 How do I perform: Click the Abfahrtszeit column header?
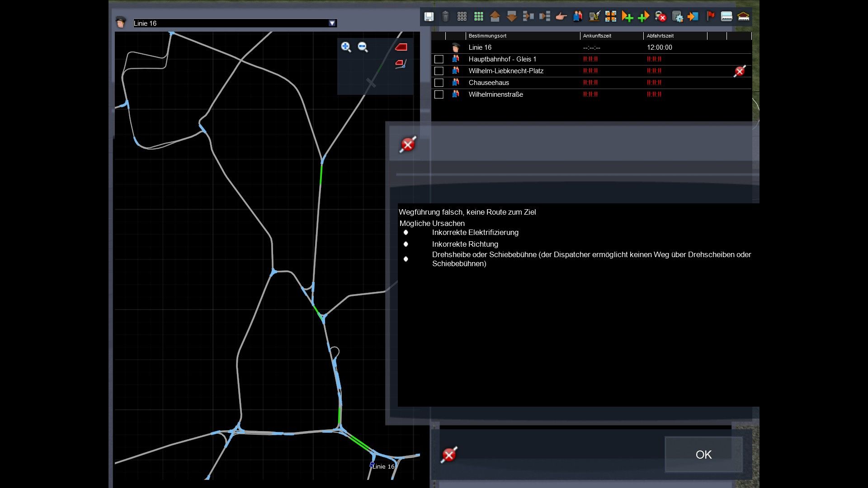pyautogui.click(x=660, y=36)
